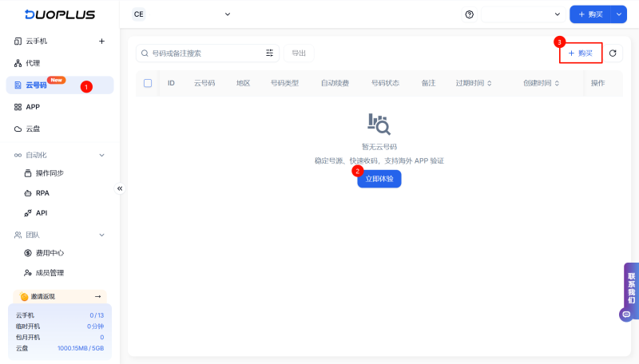
Task: Collapse sidebar with the double-chevron icon
Action: click(x=120, y=188)
